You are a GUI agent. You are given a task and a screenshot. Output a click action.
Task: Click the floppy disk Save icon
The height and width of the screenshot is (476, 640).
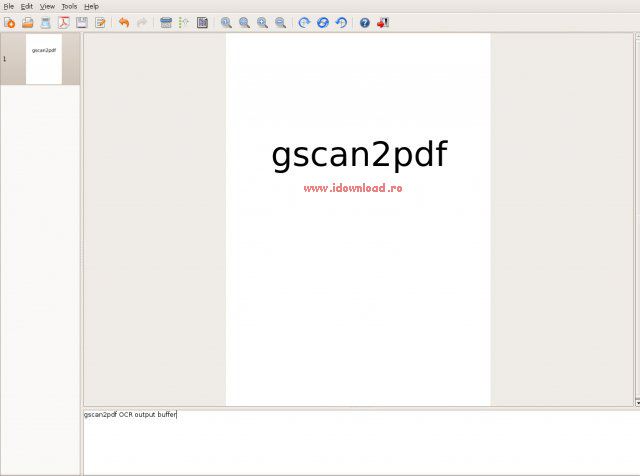82,23
